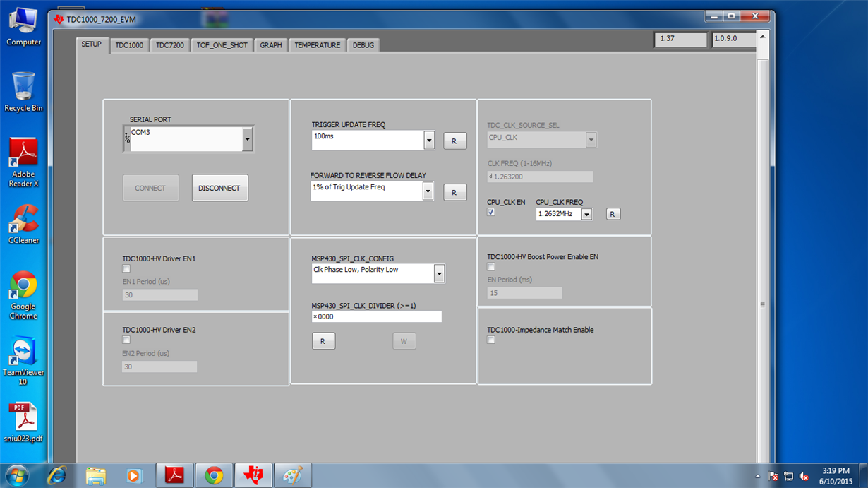The height and width of the screenshot is (488, 868).
Task: Click the taskbar clock showing 3:19 PM
Action: point(836,476)
